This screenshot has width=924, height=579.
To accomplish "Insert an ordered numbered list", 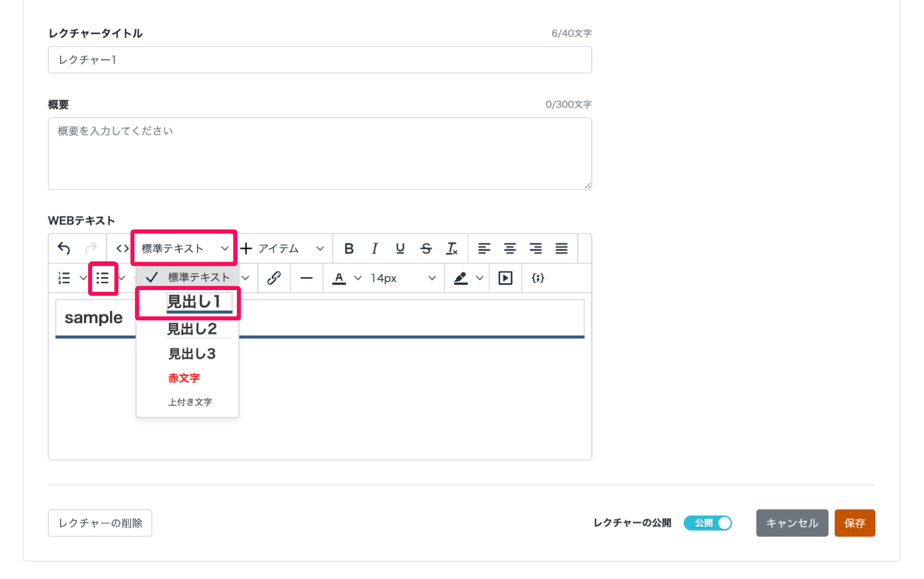I will click(64, 278).
